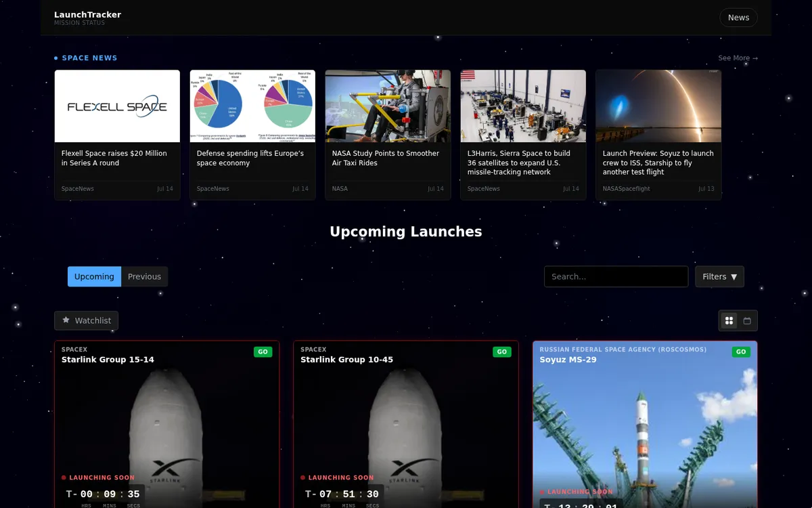
Task: Go to LaunchTracker home logo
Action: pos(88,18)
